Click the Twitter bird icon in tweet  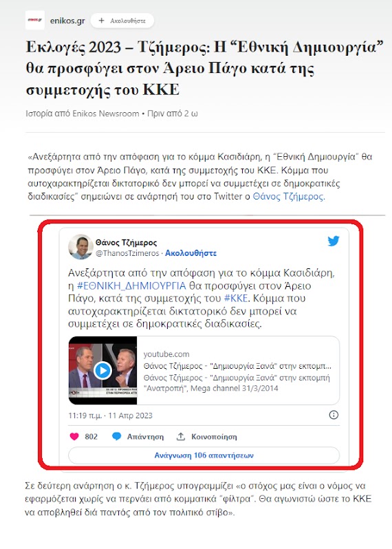(x=333, y=241)
